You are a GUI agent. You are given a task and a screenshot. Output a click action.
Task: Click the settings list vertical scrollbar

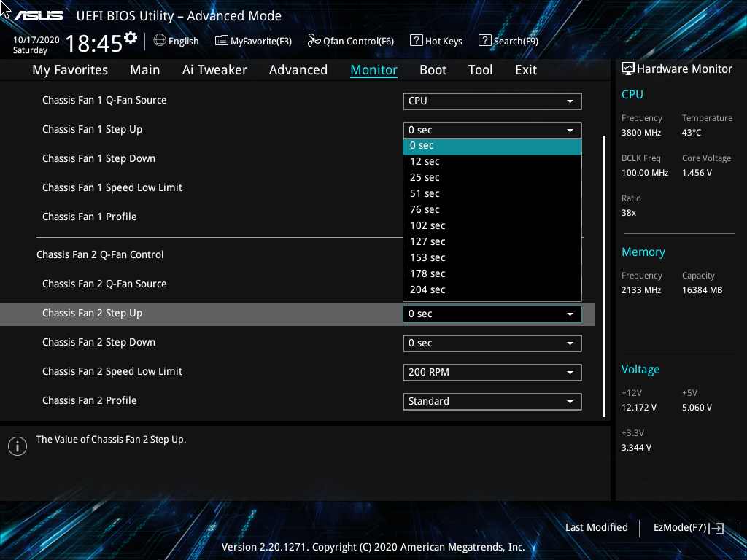click(x=605, y=276)
